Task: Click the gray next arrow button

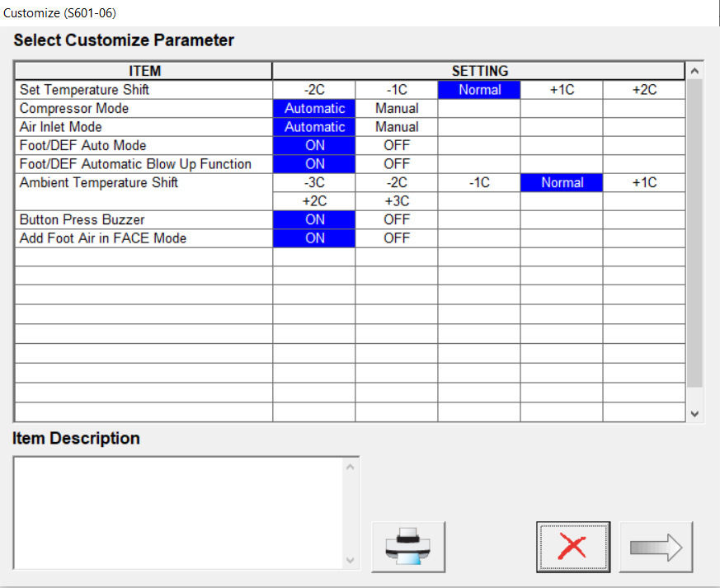Action: [x=656, y=546]
